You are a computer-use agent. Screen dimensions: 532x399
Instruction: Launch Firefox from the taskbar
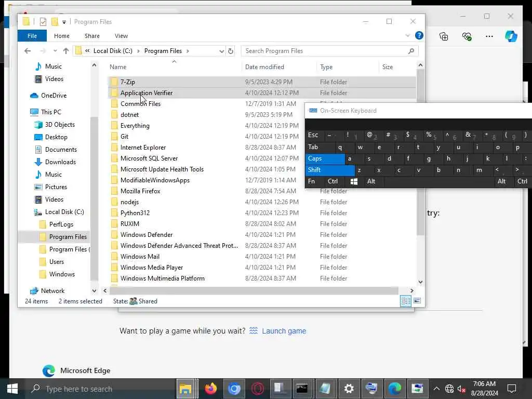tap(211, 389)
